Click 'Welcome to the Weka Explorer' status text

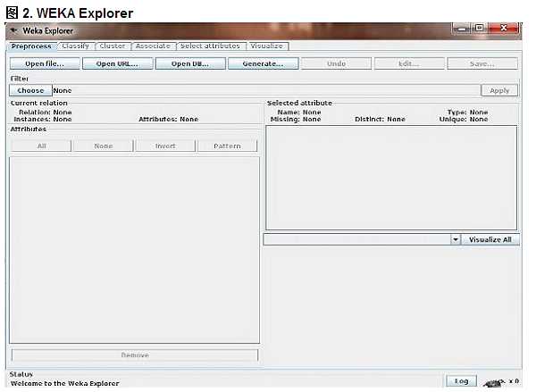tap(65, 383)
